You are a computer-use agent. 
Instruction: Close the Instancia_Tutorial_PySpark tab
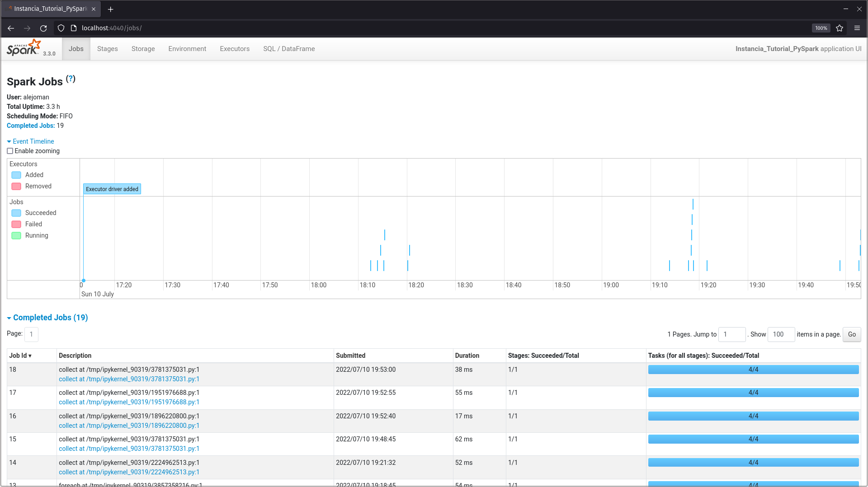pyautogui.click(x=94, y=9)
